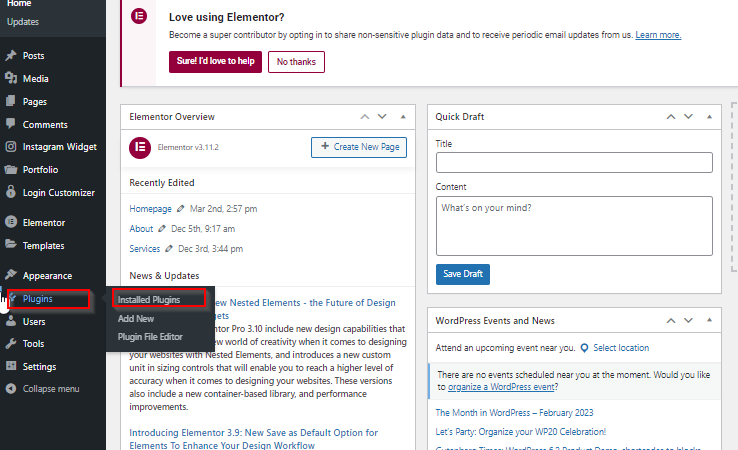Open the About recently edited link
The image size is (738, 450).
[x=141, y=229]
